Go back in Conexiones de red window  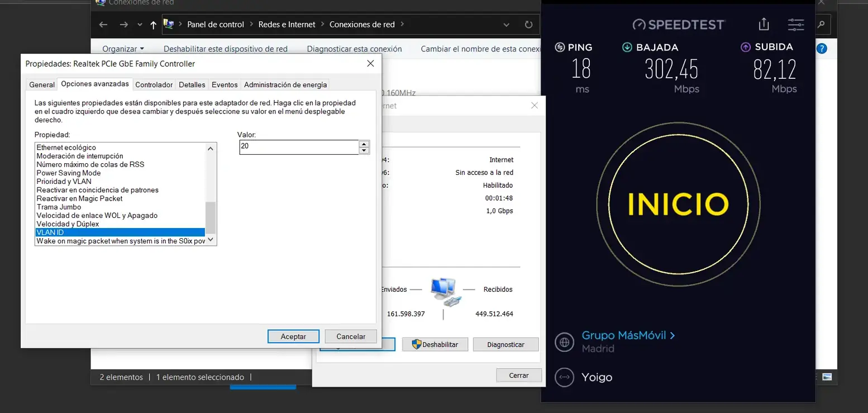[103, 25]
